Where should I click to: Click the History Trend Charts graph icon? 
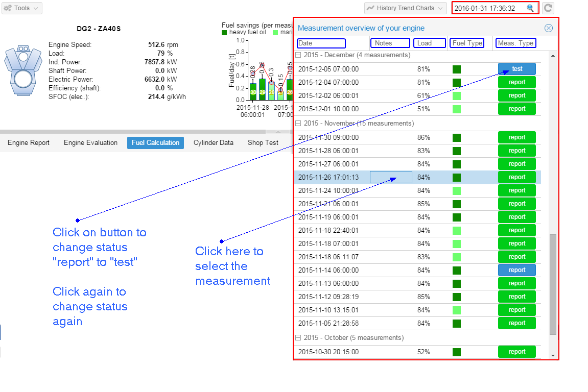[370, 8]
